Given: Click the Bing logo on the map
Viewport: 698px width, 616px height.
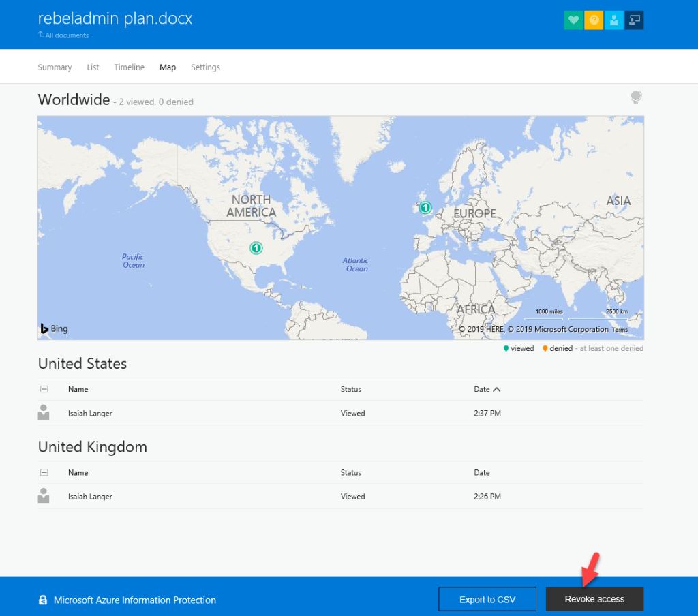Looking at the screenshot, I should click(53, 328).
